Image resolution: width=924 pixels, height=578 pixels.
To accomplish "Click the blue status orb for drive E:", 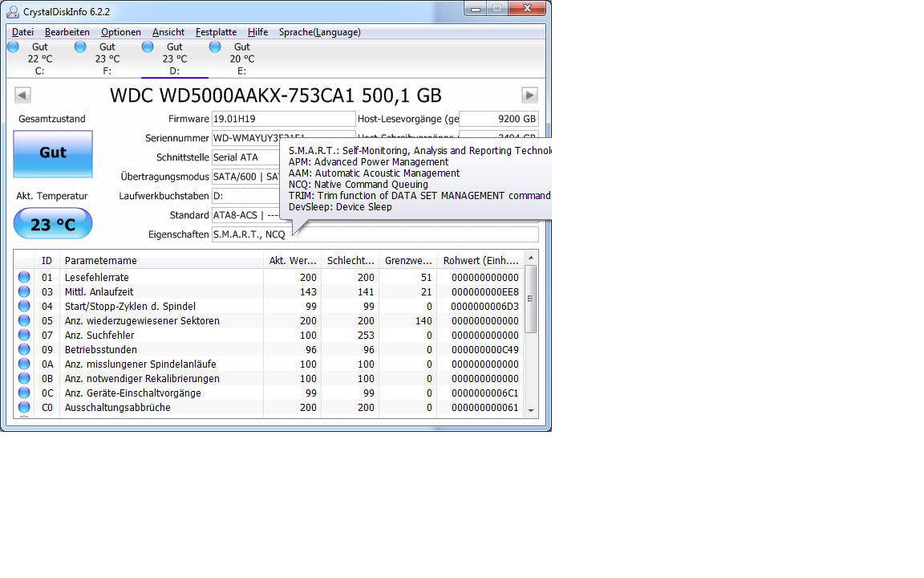I will (x=215, y=47).
